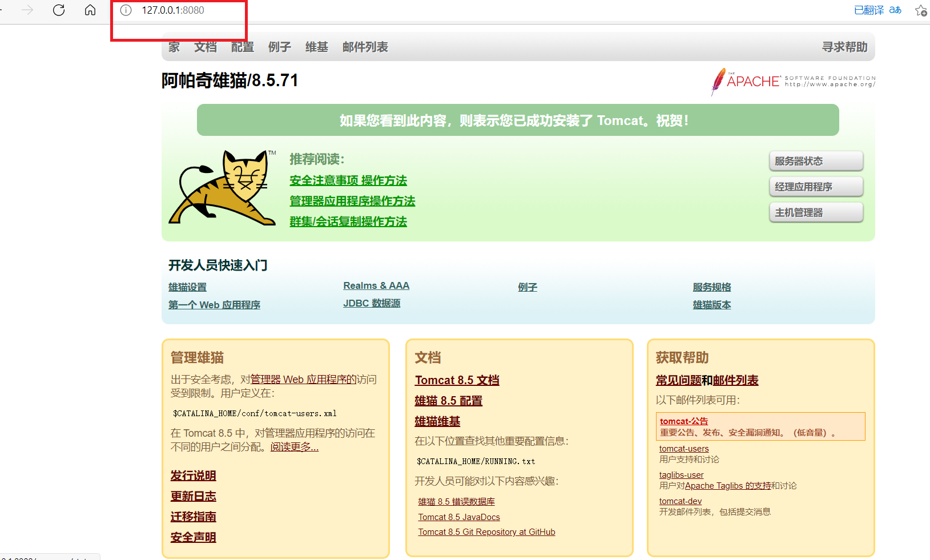The image size is (930, 560).
Task: Open 第一个 Web 应用程序 link
Action: pos(214,305)
